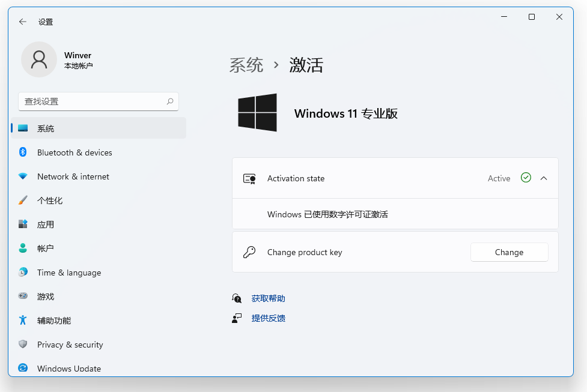The height and width of the screenshot is (392, 587).
Task: Open Windows Update settings
Action: coord(99,367)
